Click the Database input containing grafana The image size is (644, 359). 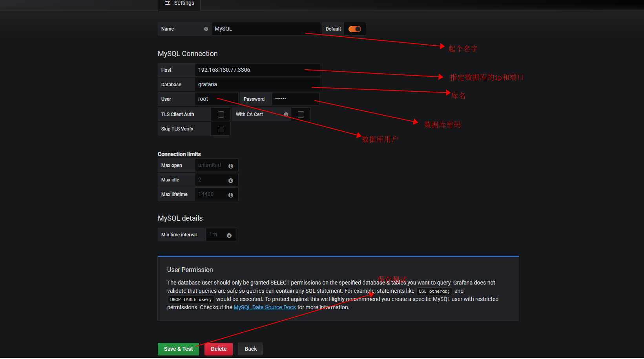pos(258,85)
